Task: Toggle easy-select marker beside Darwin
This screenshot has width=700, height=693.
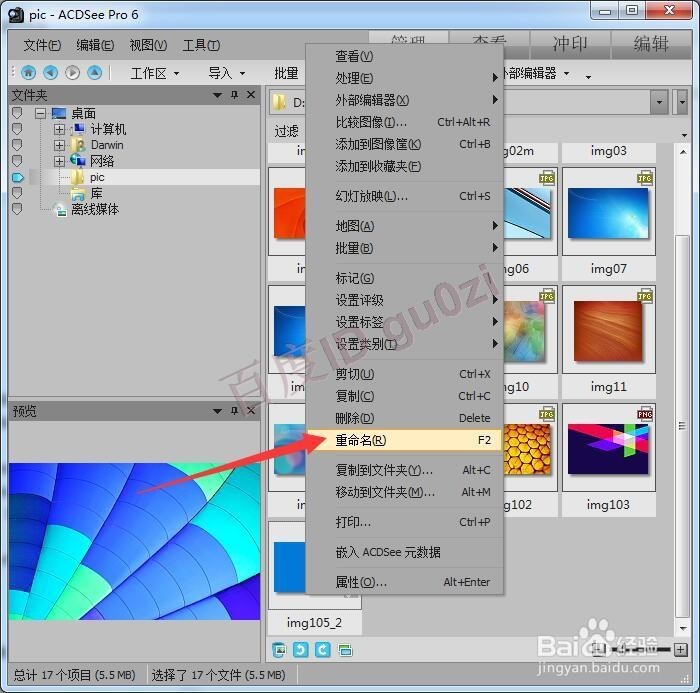Action: pos(17,145)
